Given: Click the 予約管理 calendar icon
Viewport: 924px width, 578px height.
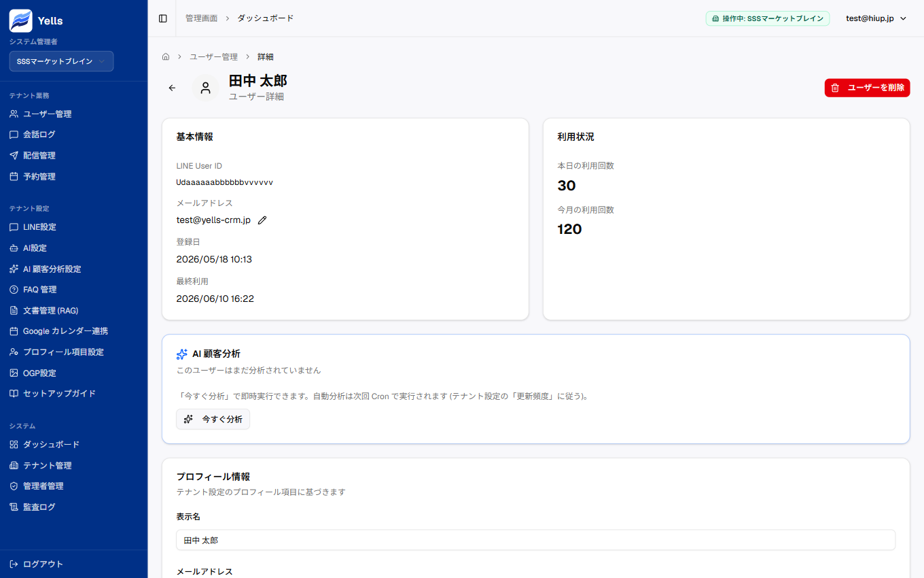Looking at the screenshot, I should 14,177.
